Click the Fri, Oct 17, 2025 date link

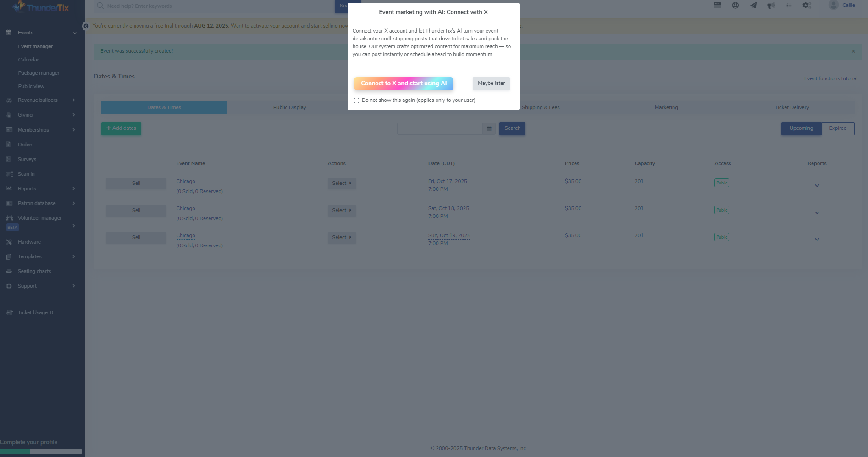tap(448, 182)
